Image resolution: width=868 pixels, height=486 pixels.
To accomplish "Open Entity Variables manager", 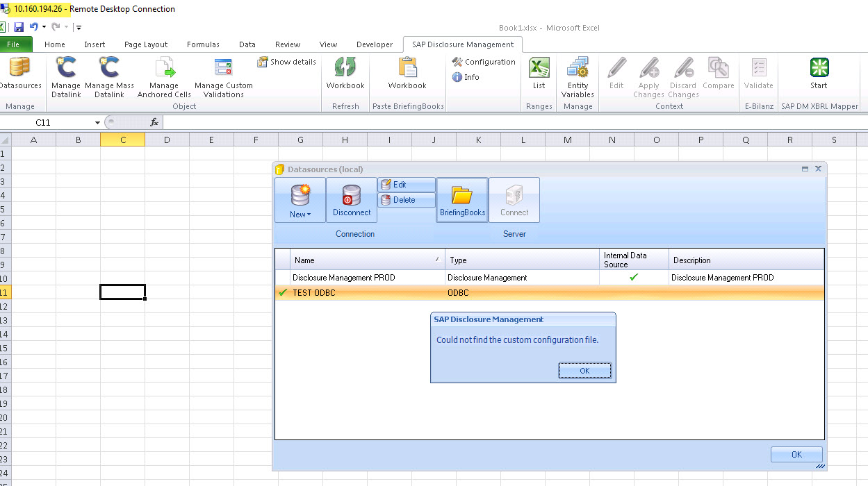I will coord(578,77).
